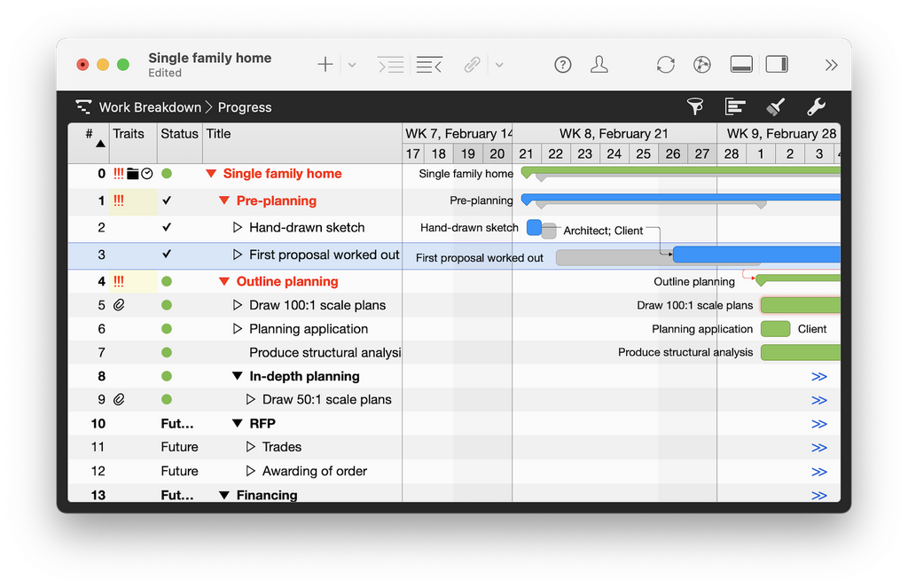
Task: Open the wrench settings icon
Action: tap(815, 106)
